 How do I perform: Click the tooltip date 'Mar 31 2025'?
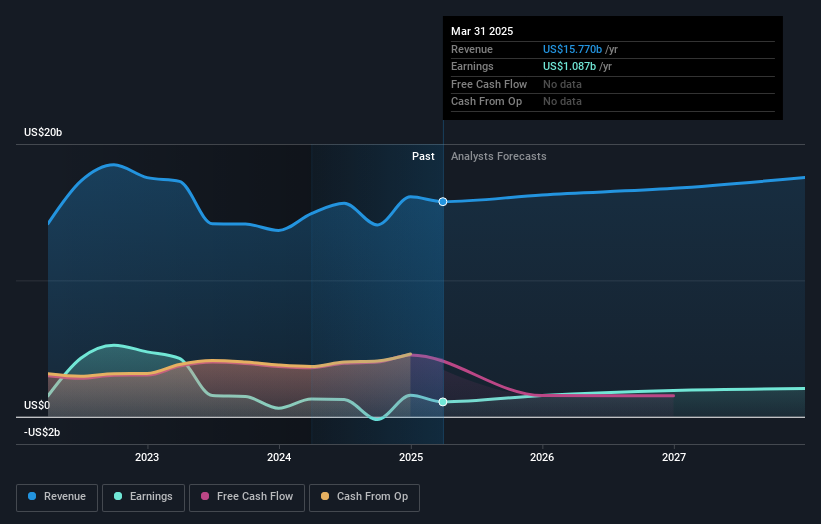[482, 31]
